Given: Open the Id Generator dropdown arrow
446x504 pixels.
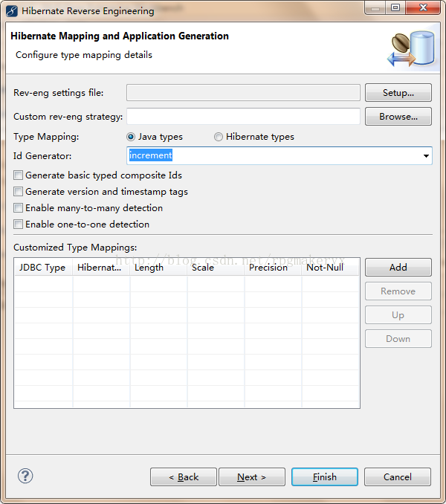Looking at the screenshot, I should point(426,156).
